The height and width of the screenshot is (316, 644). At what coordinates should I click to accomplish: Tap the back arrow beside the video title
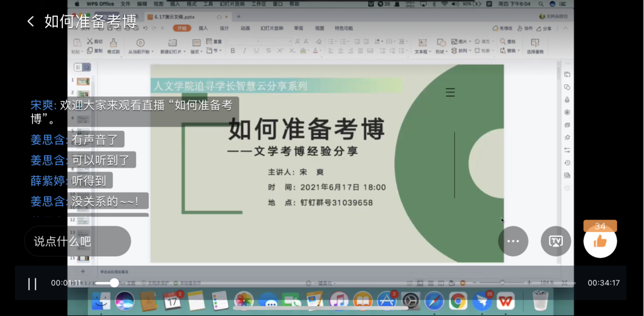point(31,22)
